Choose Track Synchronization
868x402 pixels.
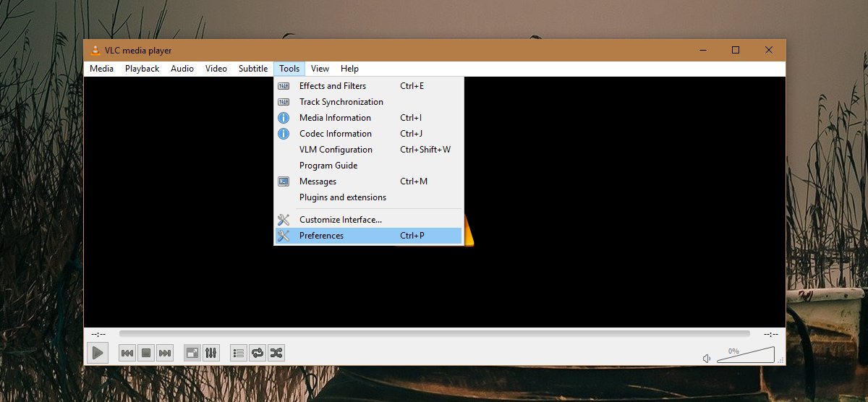368,102
